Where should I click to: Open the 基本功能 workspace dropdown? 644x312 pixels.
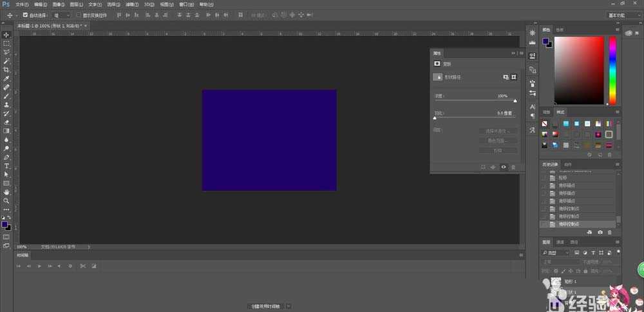(623, 14)
